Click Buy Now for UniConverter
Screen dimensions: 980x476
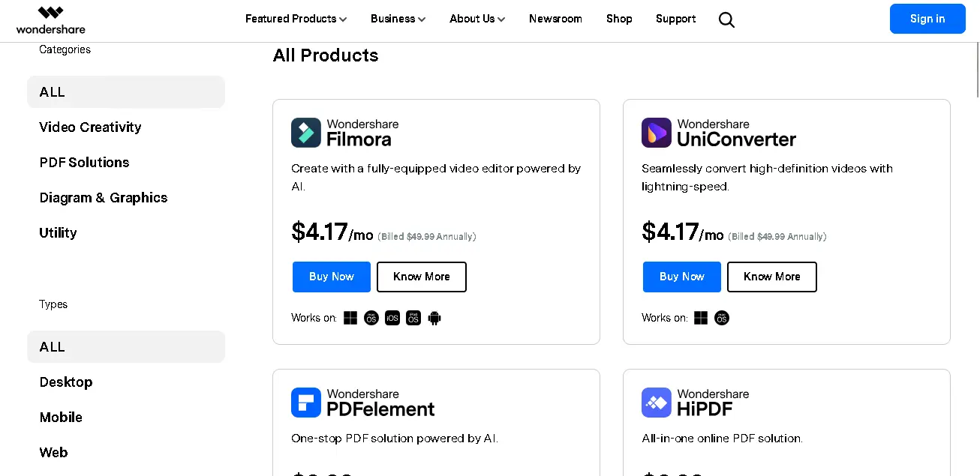[x=682, y=277]
